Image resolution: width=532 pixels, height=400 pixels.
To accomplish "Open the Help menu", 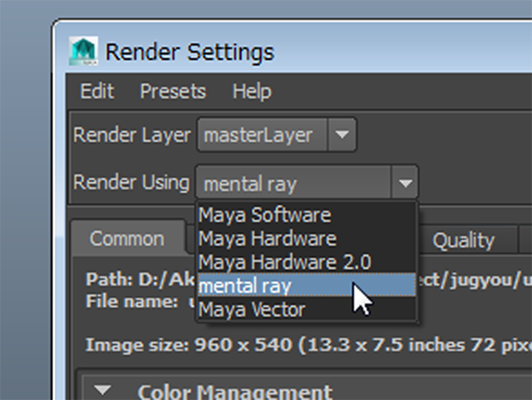I will [252, 91].
